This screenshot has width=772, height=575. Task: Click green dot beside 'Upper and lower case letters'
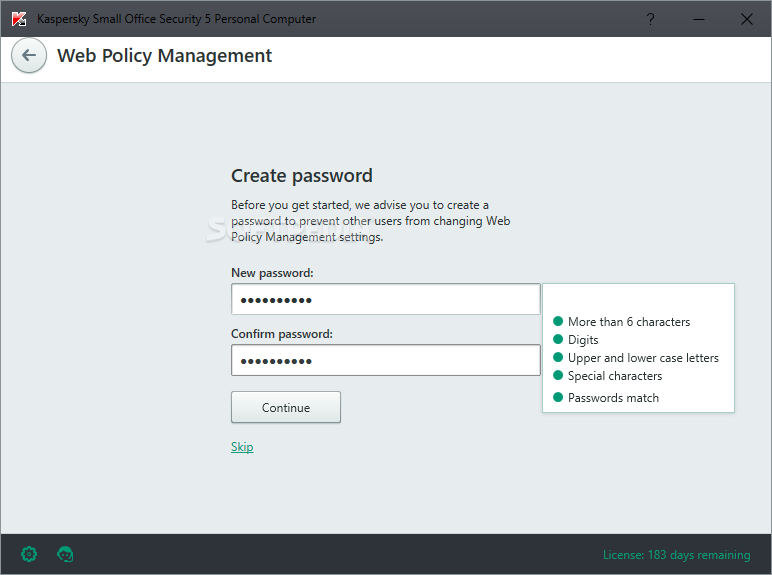click(558, 357)
